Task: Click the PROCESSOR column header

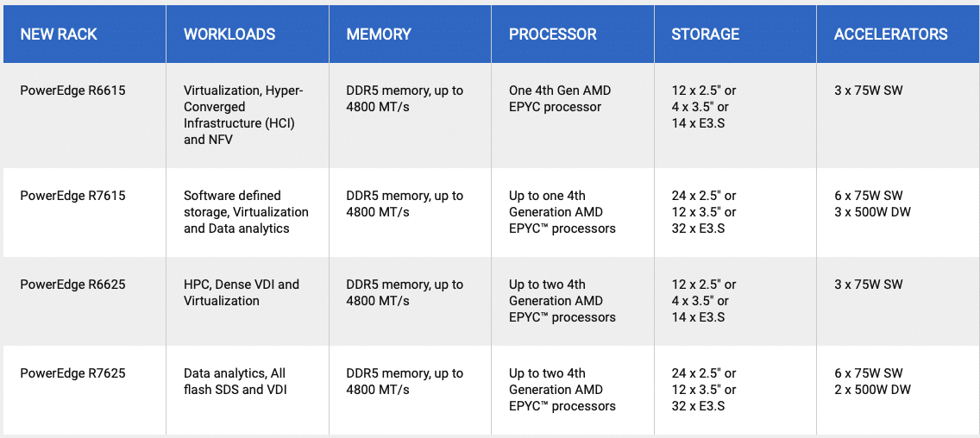Action: pos(552,34)
